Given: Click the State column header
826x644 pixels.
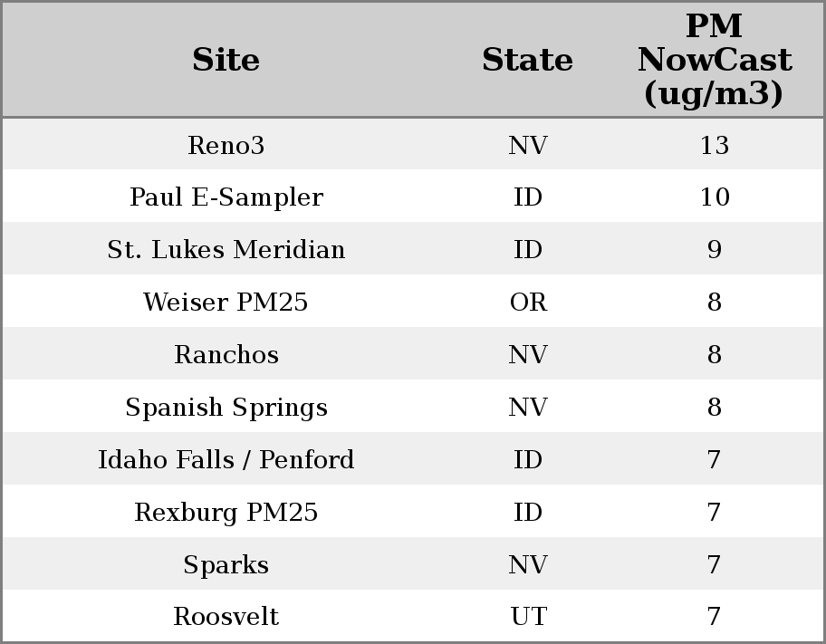Looking at the screenshot, I should click(527, 61).
